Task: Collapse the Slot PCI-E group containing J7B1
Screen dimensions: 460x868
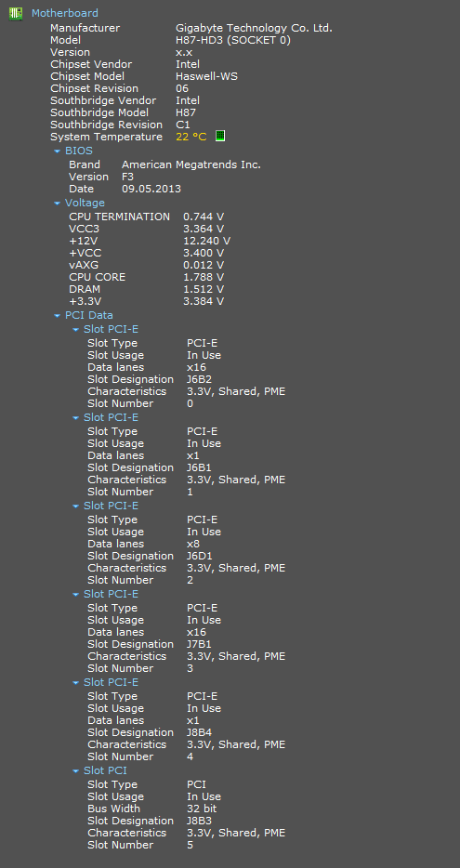Action: coord(76,595)
